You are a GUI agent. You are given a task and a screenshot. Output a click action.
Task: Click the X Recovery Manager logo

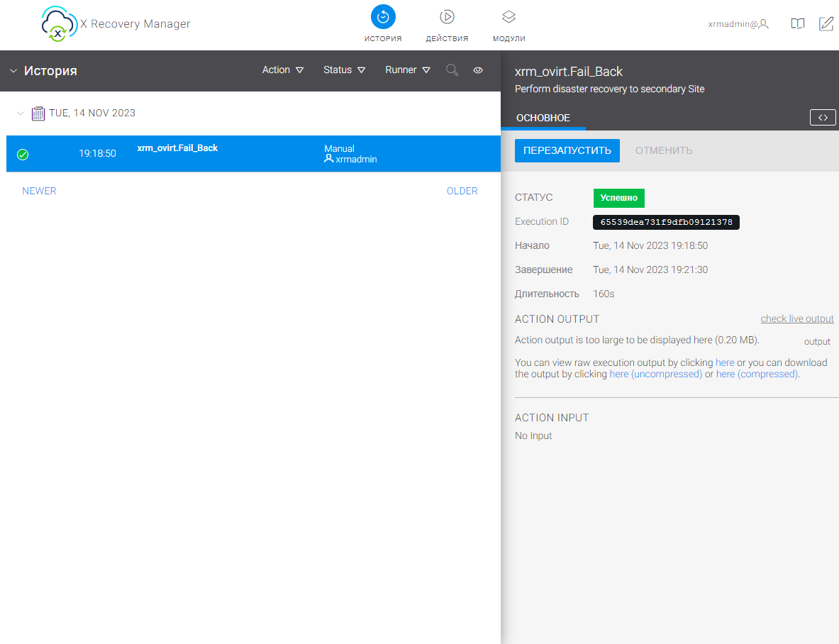pos(58,24)
